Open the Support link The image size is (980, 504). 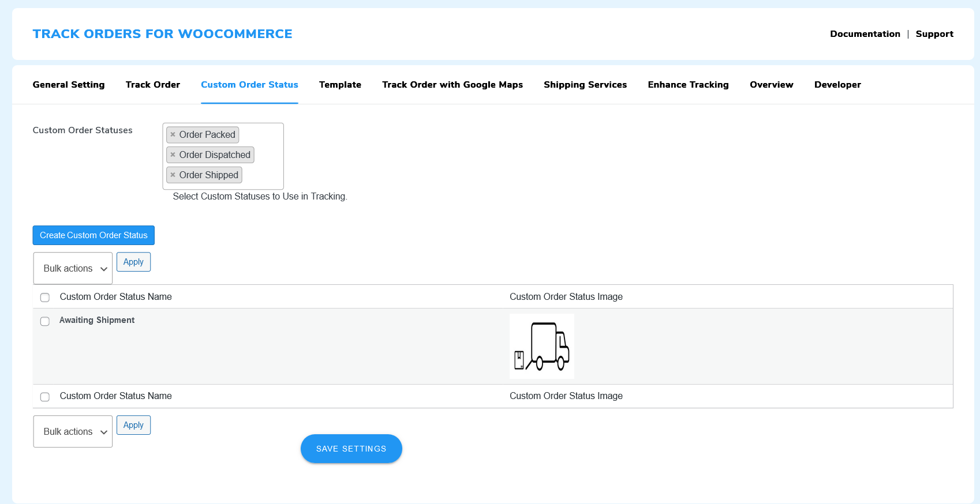pyautogui.click(x=934, y=34)
